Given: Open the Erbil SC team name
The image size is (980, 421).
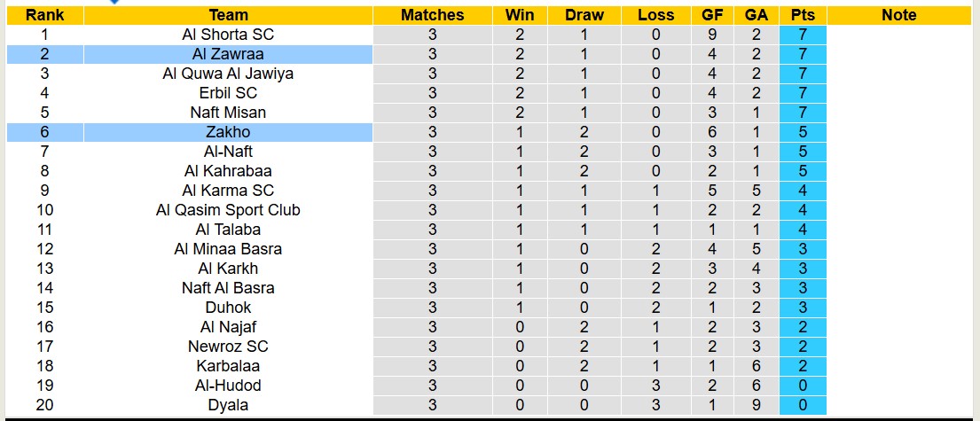Looking at the screenshot, I should 228,93.
